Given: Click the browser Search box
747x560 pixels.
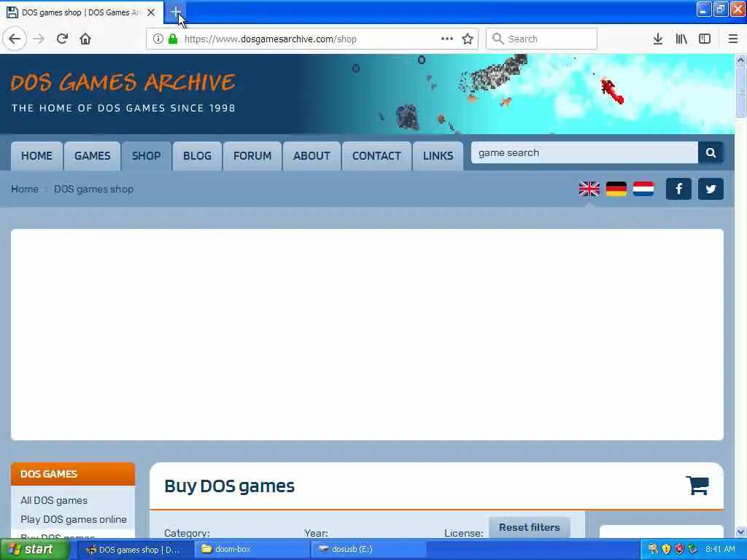Looking at the screenshot, I should pos(542,39).
